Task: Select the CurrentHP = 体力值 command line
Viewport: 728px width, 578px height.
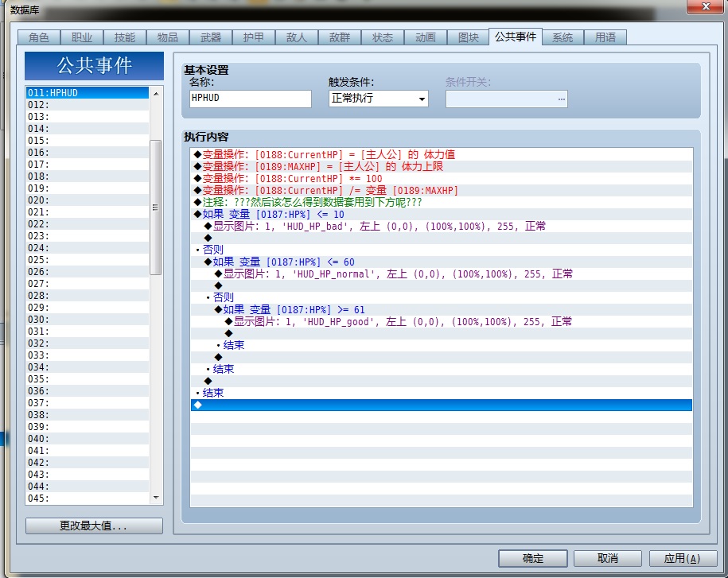Action: 442,154
